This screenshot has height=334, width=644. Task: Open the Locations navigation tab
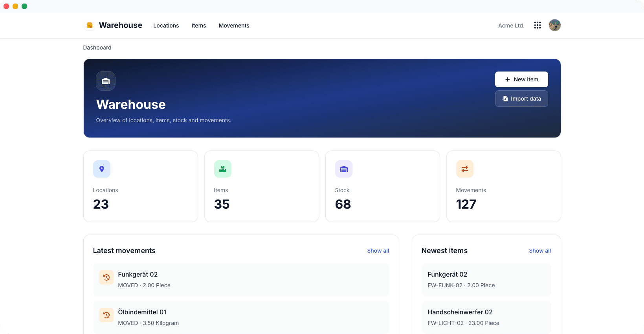[166, 26]
